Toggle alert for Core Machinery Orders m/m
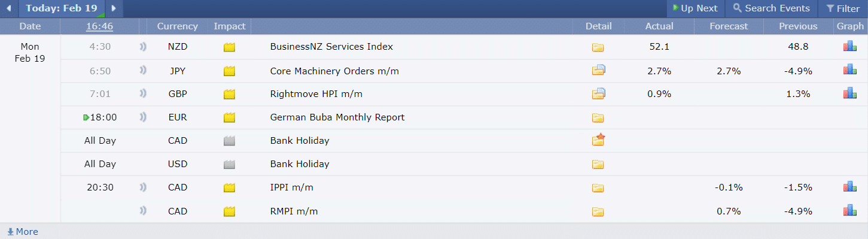Image resolution: width=868 pixels, height=239 pixels. (143, 71)
